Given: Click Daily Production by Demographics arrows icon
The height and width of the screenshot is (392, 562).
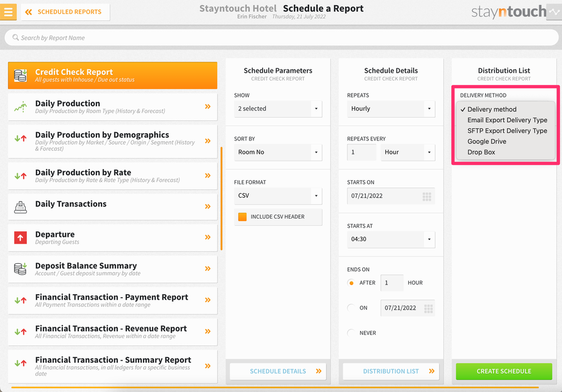Looking at the screenshot, I should pyautogui.click(x=20, y=139).
